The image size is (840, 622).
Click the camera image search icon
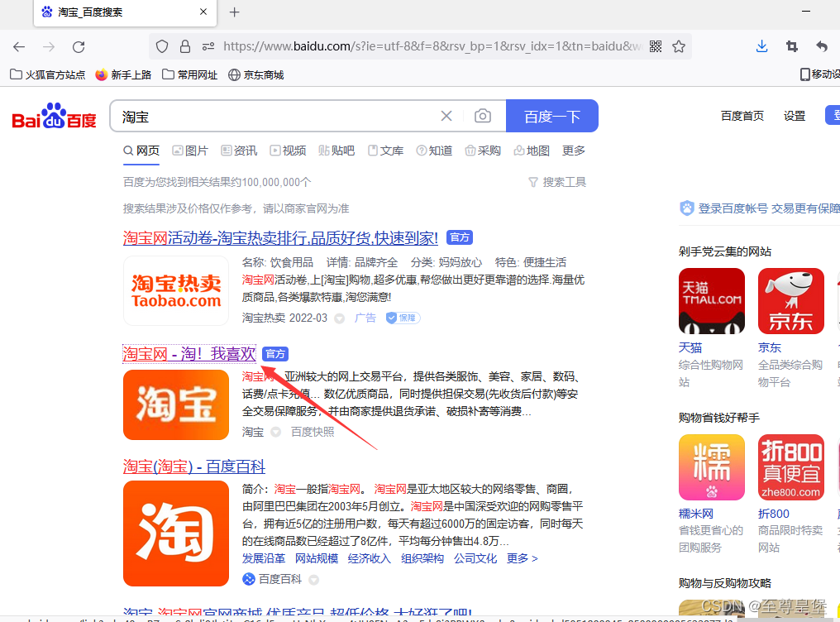coord(483,116)
